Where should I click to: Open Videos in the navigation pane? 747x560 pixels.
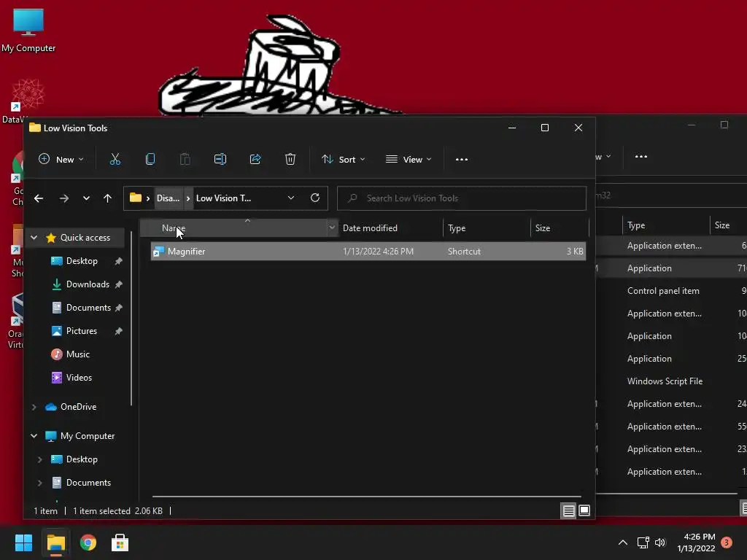click(79, 378)
